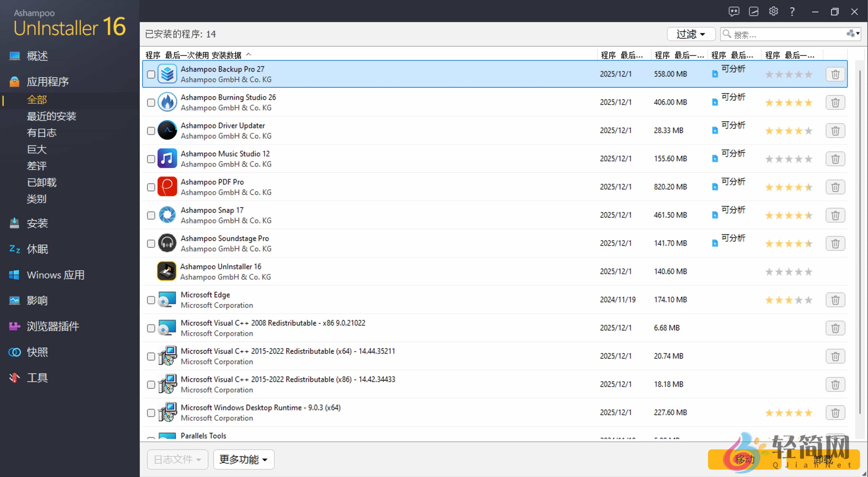Open the 日志文件 dropdown
The width and height of the screenshot is (868, 477).
click(177, 459)
